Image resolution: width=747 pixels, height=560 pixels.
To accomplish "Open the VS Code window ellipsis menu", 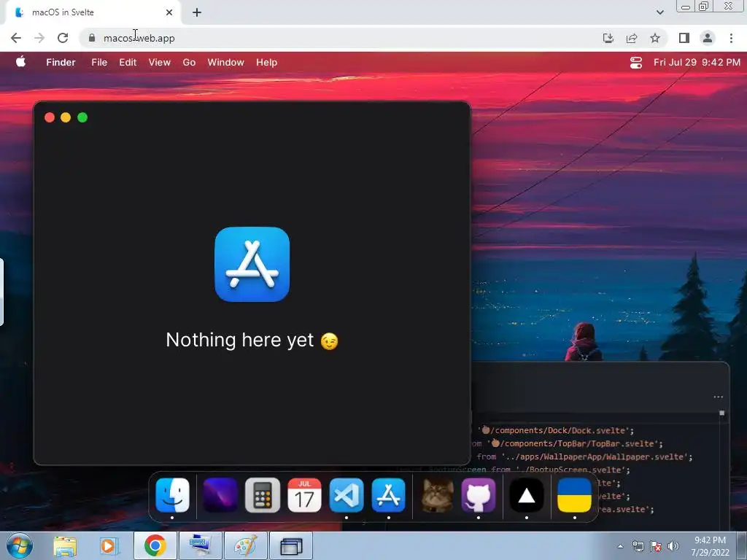I will [x=719, y=397].
